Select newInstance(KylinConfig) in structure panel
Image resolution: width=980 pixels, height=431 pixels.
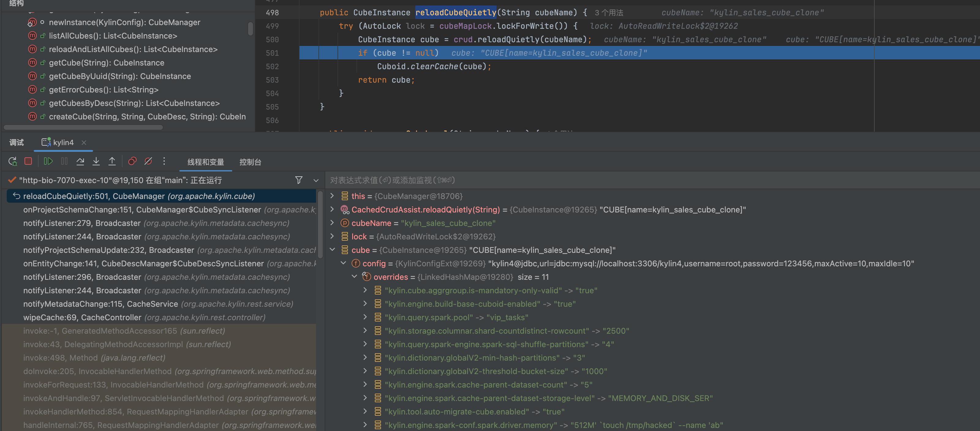124,22
